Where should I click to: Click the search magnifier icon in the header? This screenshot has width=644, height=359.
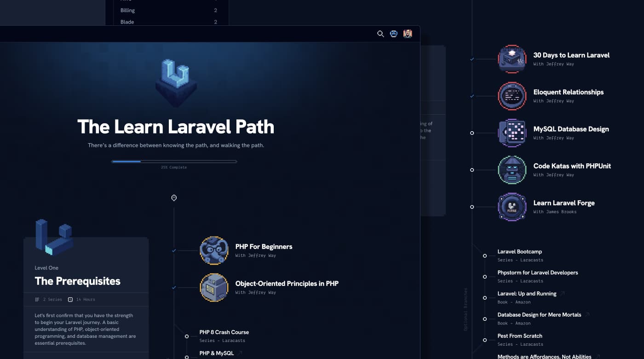point(380,34)
